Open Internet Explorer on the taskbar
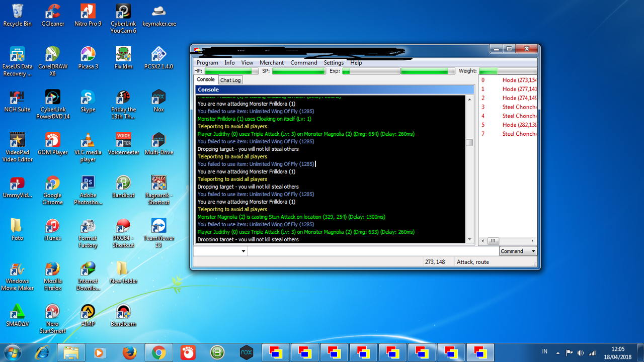This screenshot has height=362, width=644. click(x=42, y=353)
